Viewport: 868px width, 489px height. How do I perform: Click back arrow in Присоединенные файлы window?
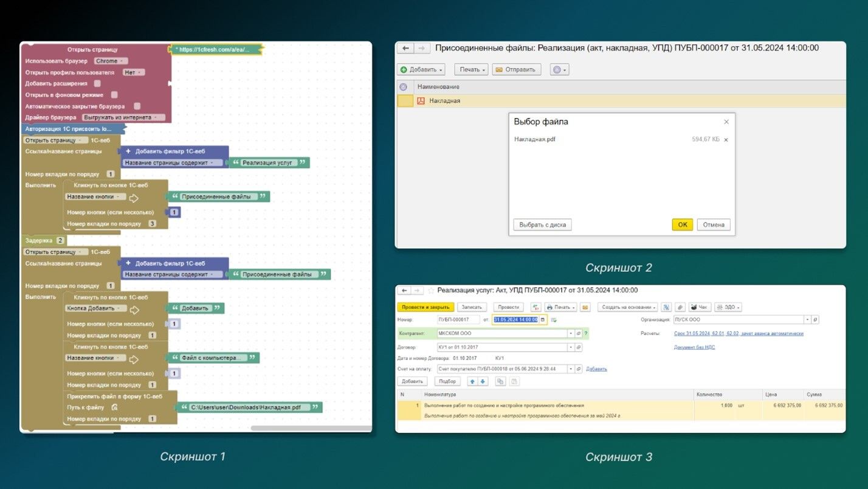[x=405, y=49]
